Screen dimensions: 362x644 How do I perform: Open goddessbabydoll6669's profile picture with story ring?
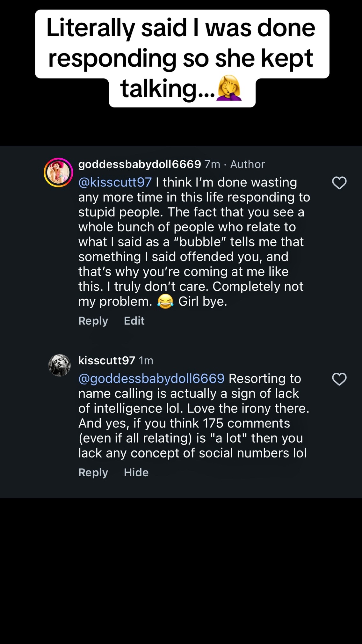tap(58, 172)
